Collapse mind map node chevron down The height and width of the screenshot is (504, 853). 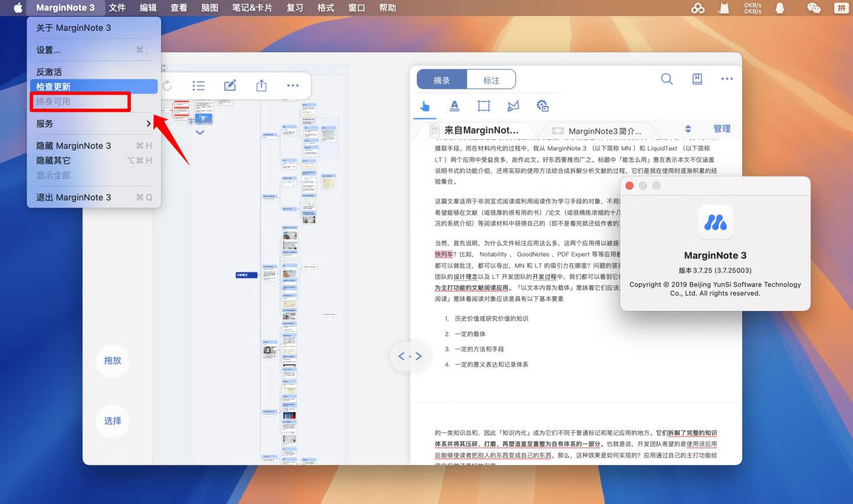200,133
